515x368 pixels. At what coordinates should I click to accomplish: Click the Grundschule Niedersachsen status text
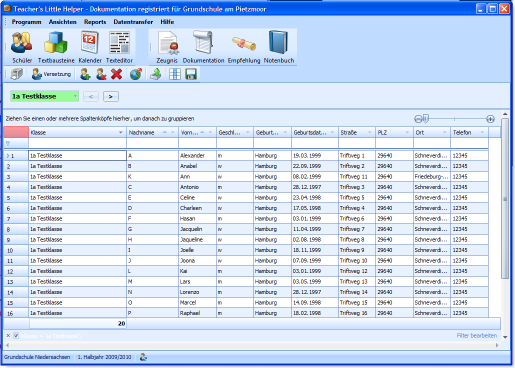37,357
